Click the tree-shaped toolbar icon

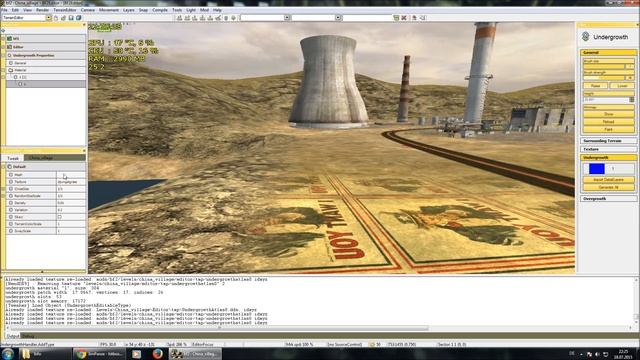coord(233,18)
